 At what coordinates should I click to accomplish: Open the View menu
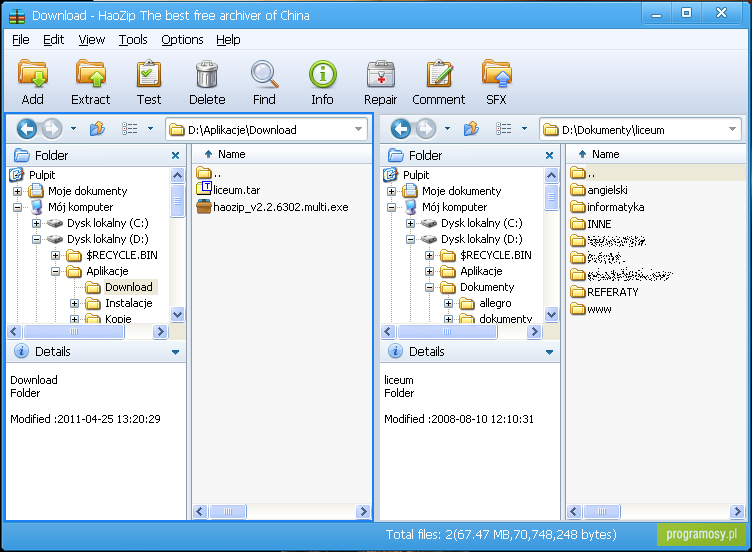[x=92, y=40]
